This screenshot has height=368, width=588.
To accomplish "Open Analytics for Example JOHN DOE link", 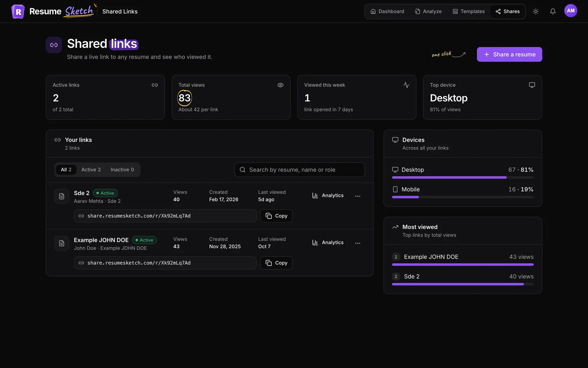I will 328,243.
